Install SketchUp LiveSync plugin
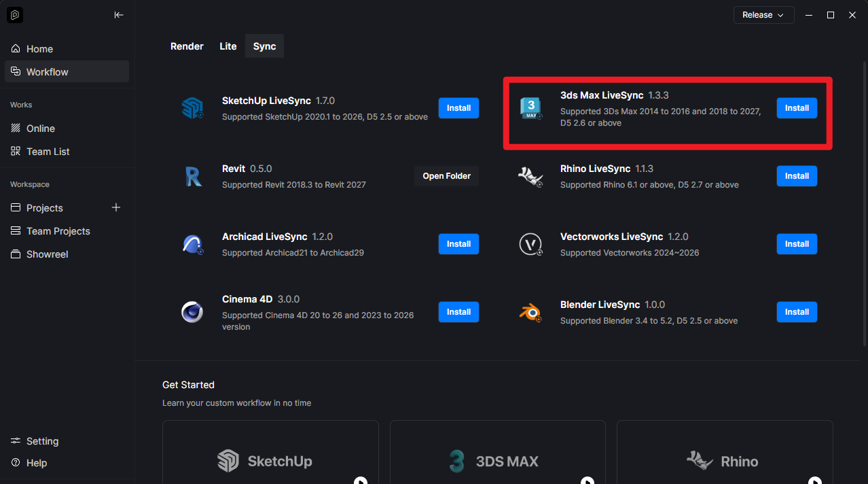 click(x=458, y=108)
